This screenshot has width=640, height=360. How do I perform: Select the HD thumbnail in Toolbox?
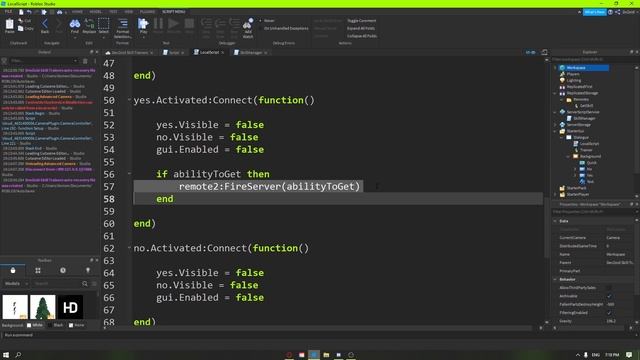click(x=70, y=307)
